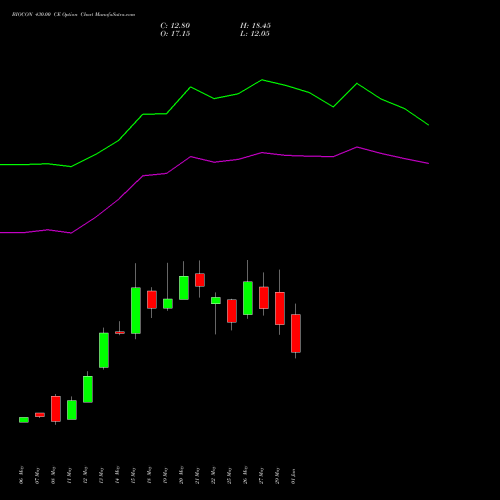Screen dimensions: 500x500
Task: Select the '27 May' date label
Action: (x=262, y=475)
